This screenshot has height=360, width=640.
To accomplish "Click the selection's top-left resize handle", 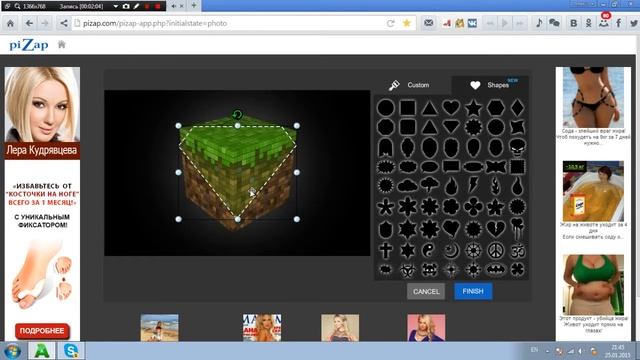I will (178, 126).
